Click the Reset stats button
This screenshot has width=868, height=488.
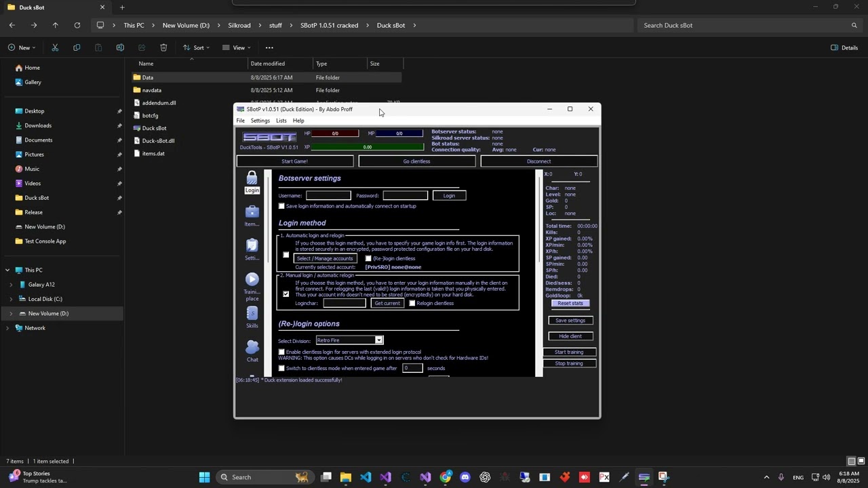point(570,303)
